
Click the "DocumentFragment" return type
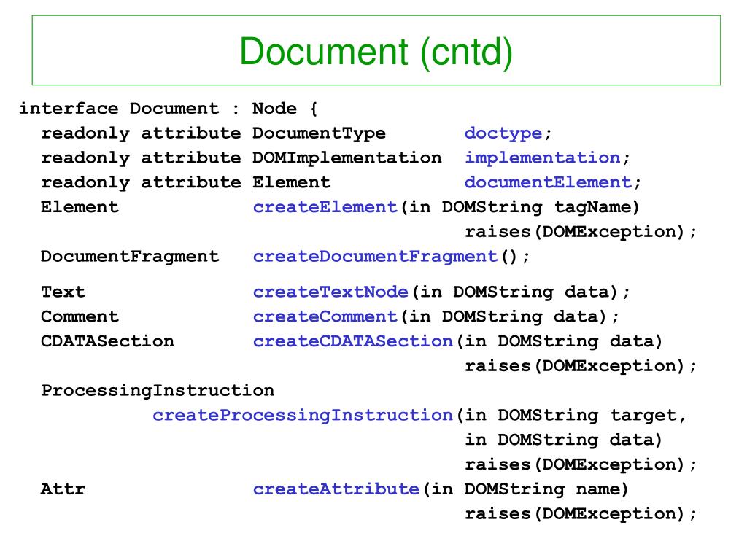130,257
